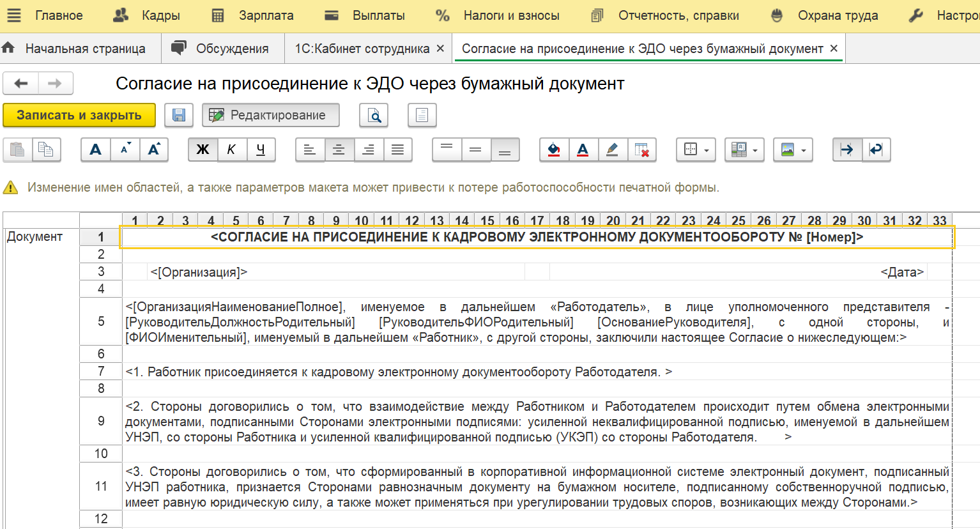
Task: Close the 1С:Кабинет сотрудника tab
Action: [x=440, y=49]
